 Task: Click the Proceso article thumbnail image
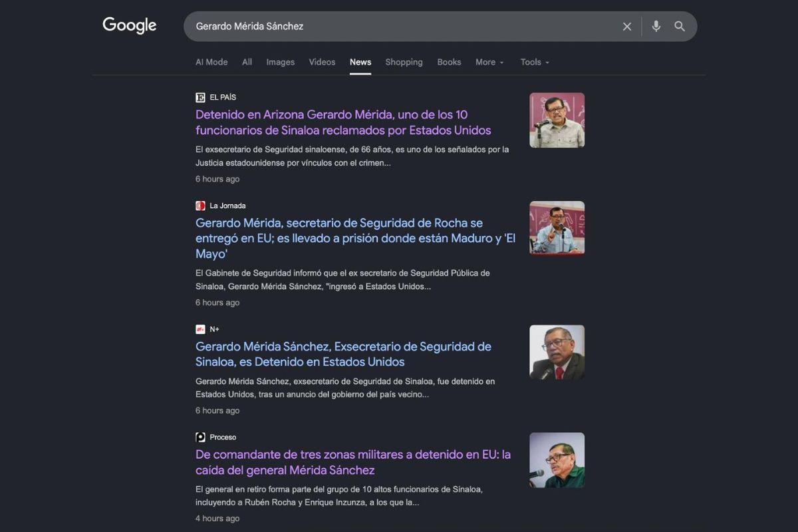[x=557, y=460]
